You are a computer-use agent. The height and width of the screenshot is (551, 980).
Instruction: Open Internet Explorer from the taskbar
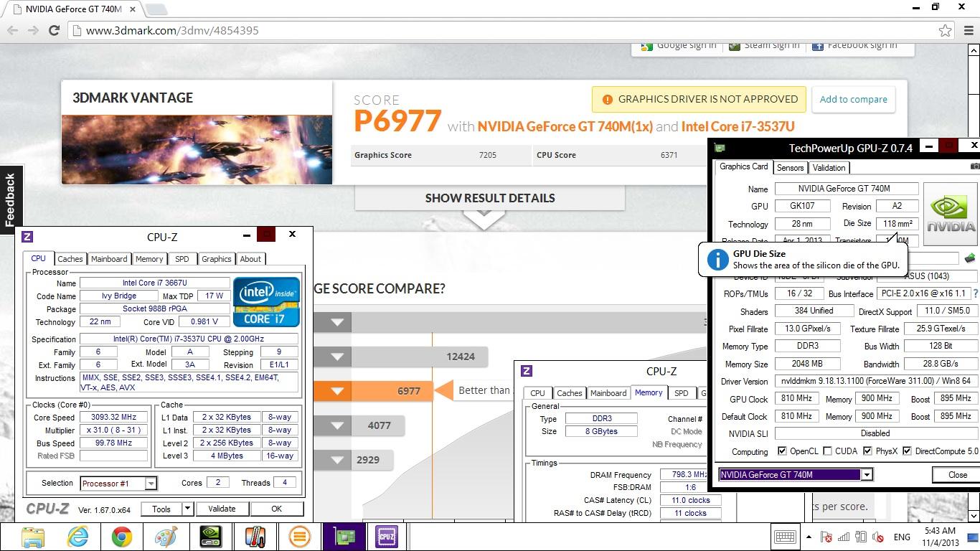click(77, 537)
